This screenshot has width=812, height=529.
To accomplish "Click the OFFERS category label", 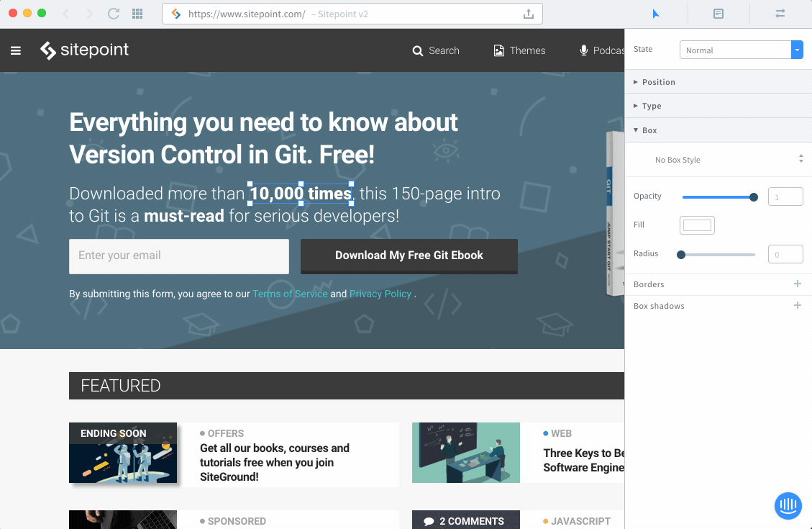I will [x=226, y=433].
